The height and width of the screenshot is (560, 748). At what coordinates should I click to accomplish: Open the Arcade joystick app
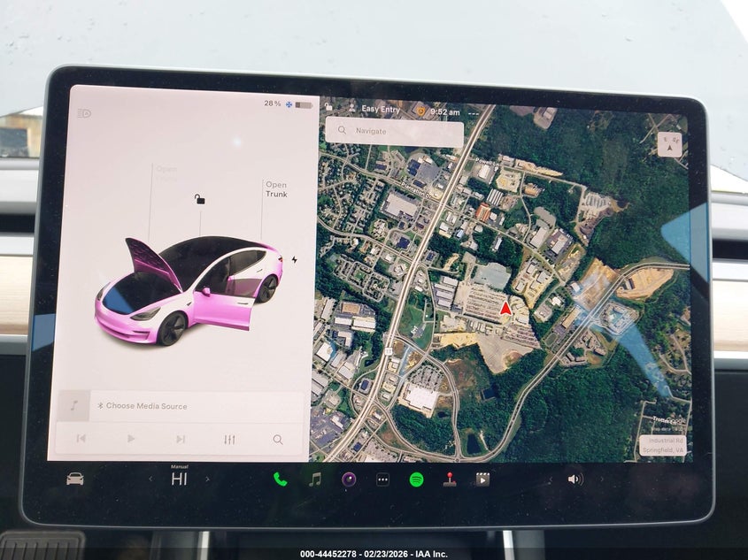[450, 479]
